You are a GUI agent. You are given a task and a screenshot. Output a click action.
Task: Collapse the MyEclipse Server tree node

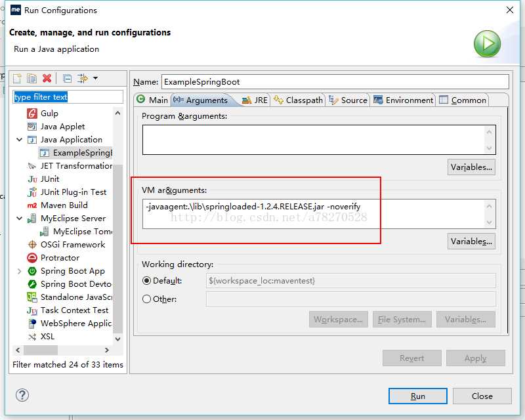[x=20, y=219]
